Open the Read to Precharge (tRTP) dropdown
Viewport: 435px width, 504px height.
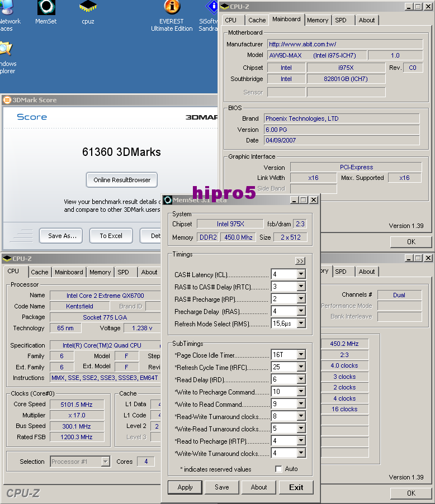pyautogui.click(x=301, y=441)
